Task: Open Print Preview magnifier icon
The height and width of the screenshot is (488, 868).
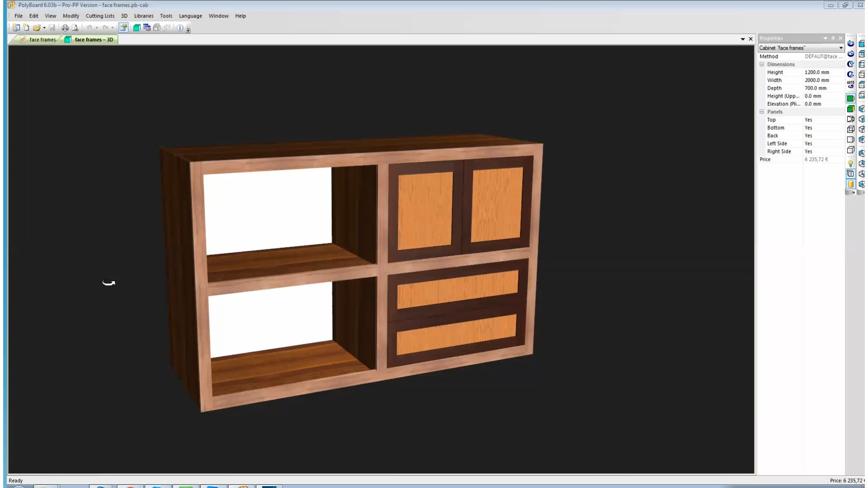Action: (75, 28)
